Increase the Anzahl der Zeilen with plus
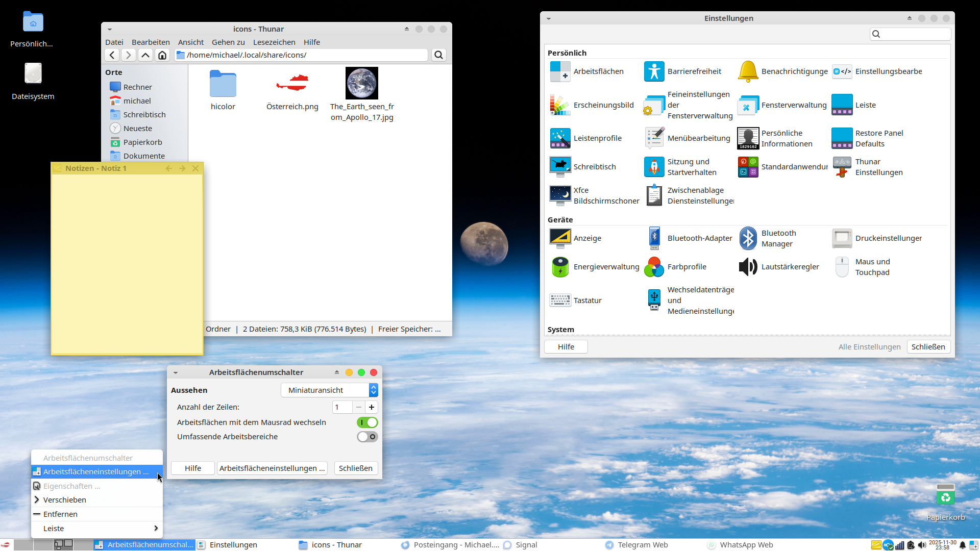This screenshot has width=980, height=551. tap(372, 407)
